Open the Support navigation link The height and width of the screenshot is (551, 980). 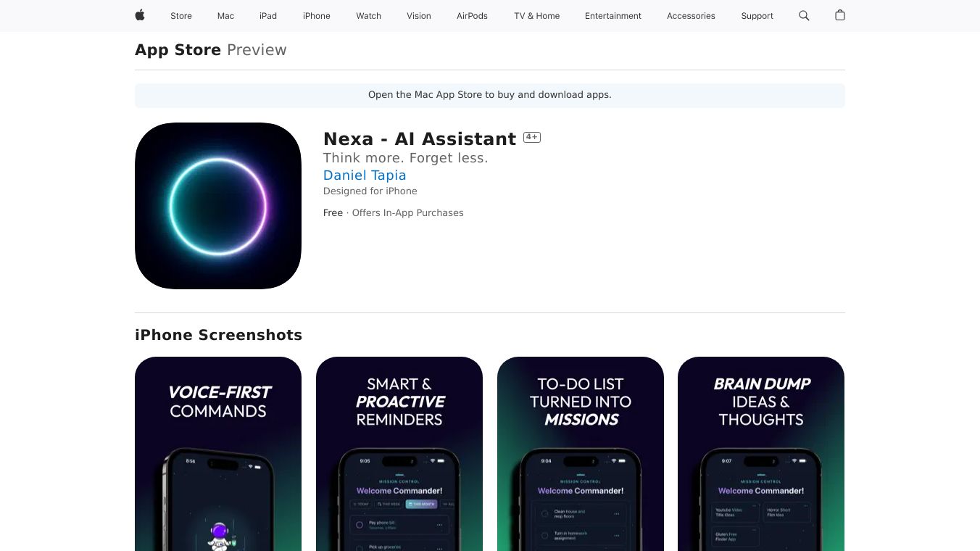pos(757,16)
